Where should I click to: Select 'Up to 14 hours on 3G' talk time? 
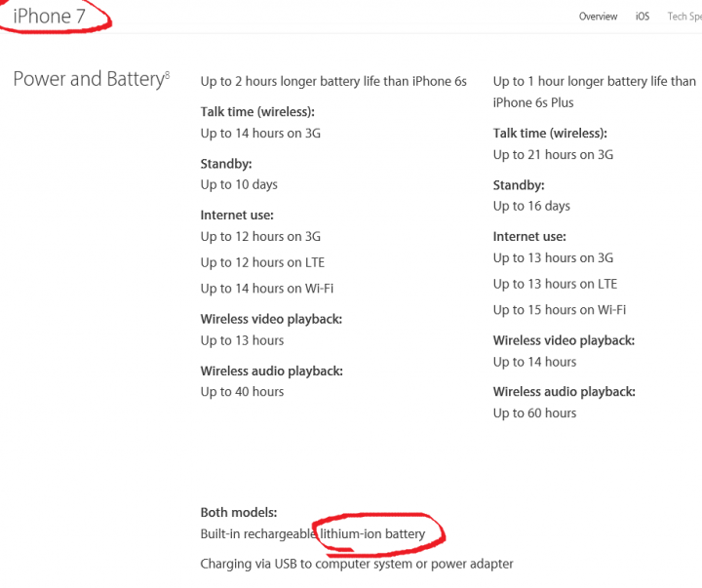(x=260, y=134)
